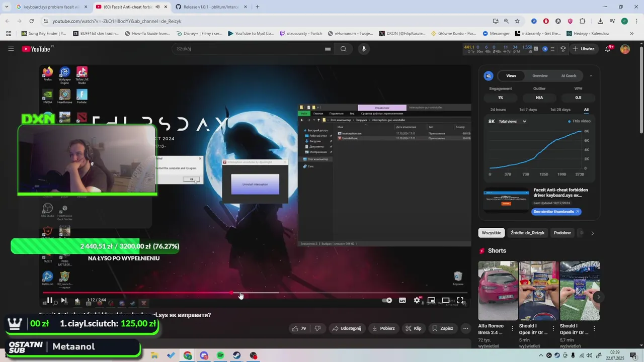Start voice search with microphone
This screenshot has height=362, width=644.
[x=364, y=49]
